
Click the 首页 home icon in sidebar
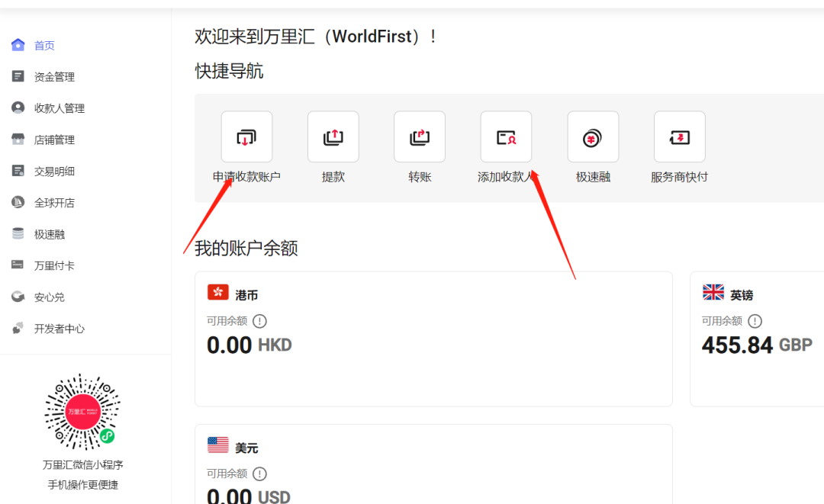(18, 45)
